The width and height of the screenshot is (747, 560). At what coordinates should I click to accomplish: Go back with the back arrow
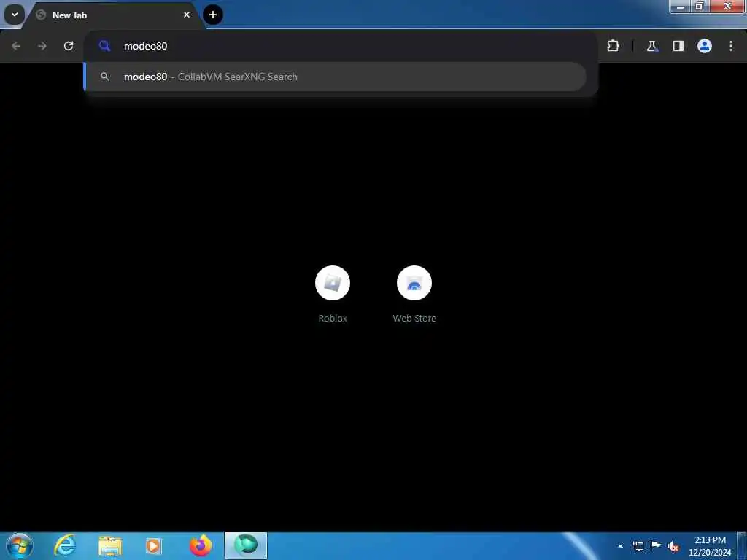[16, 46]
